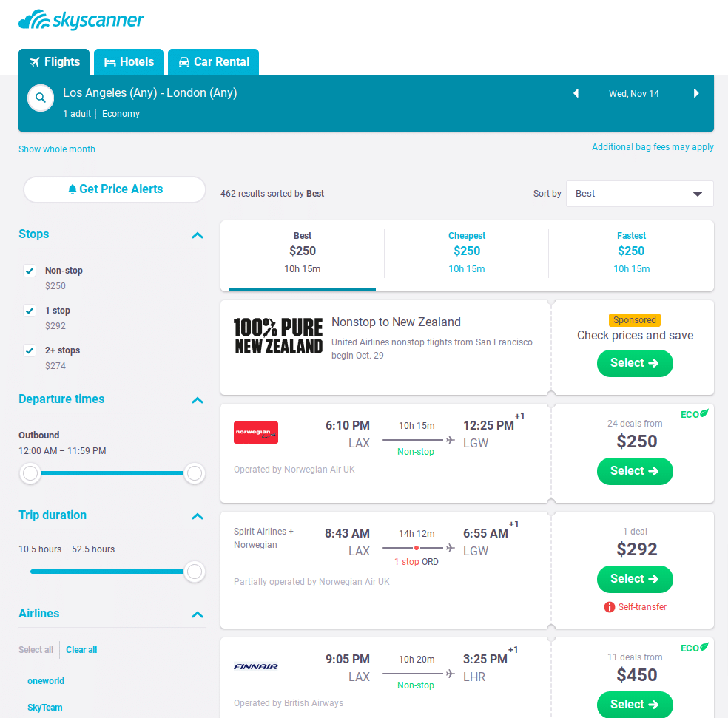Click the Nonstop to New Zealand headline
Viewport: 728px width, 718px height.
[396, 322]
